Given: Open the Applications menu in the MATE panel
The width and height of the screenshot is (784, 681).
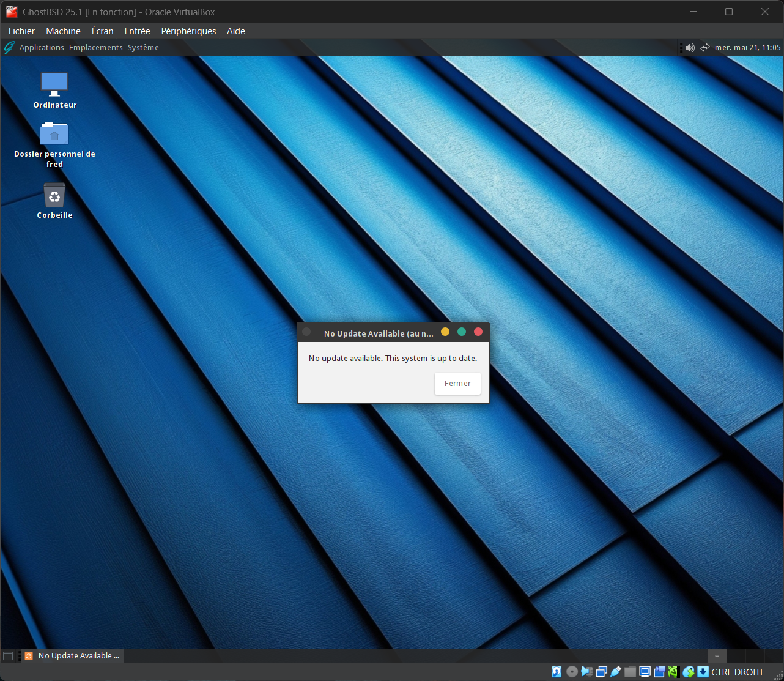Looking at the screenshot, I should (42, 48).
